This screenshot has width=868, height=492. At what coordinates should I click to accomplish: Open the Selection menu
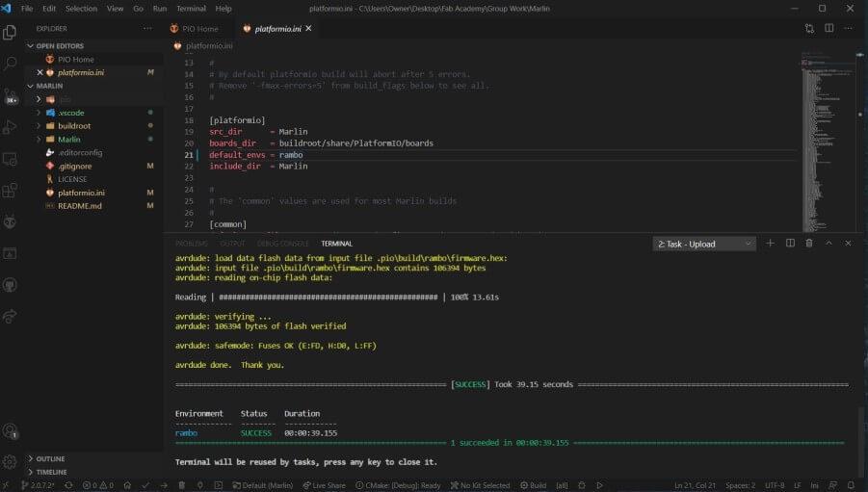click(81, 9)
